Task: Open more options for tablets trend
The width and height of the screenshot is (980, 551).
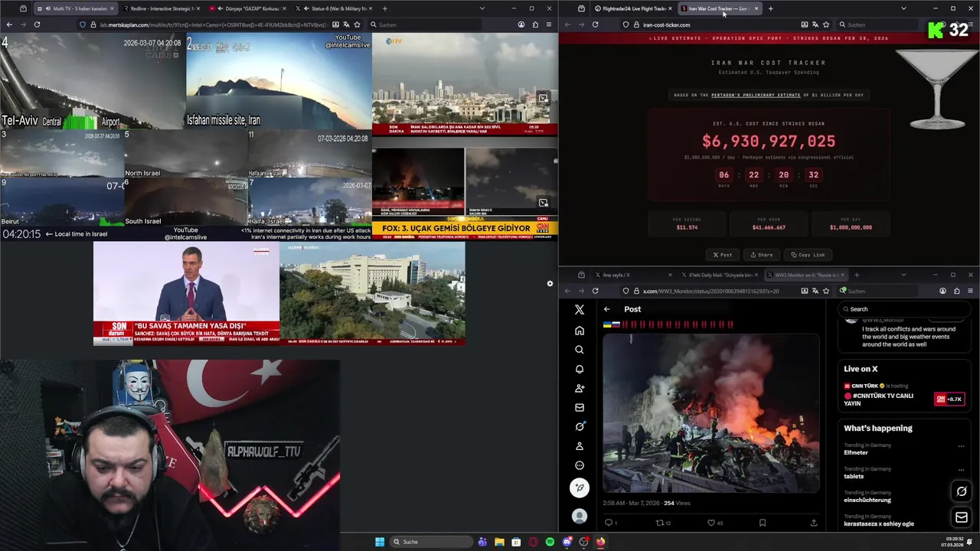Action: point(962,470)
